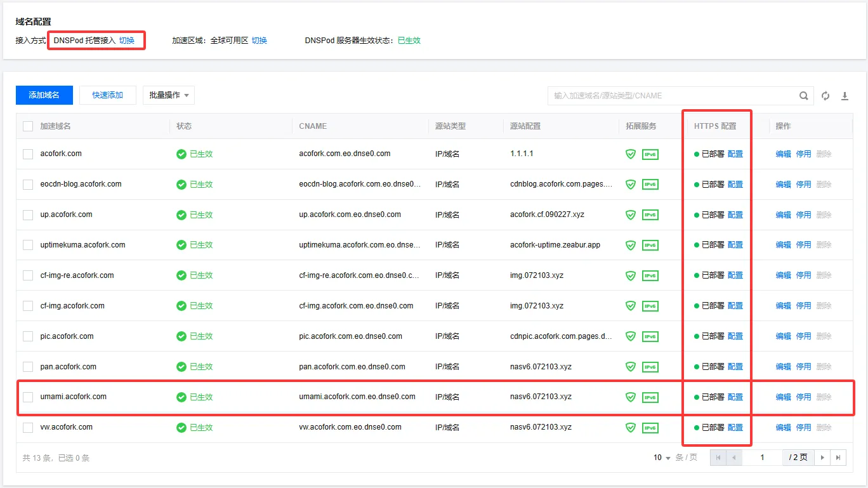
Task: Click 切换 next to 全球可用区
Action: tap(260, 41)
